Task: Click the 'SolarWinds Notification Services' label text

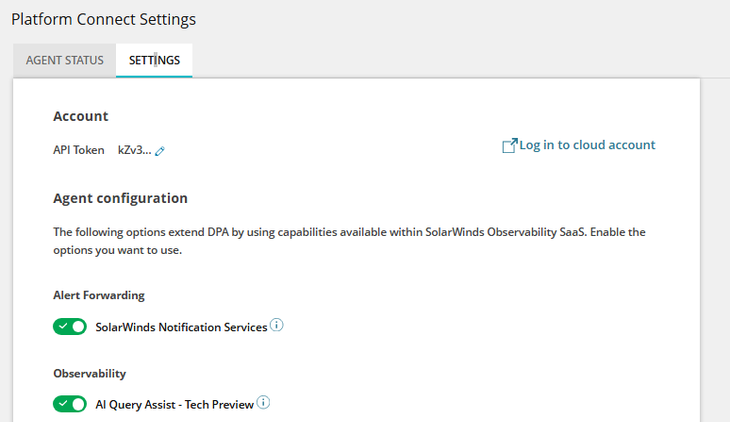Action: (x=181, y=327)
